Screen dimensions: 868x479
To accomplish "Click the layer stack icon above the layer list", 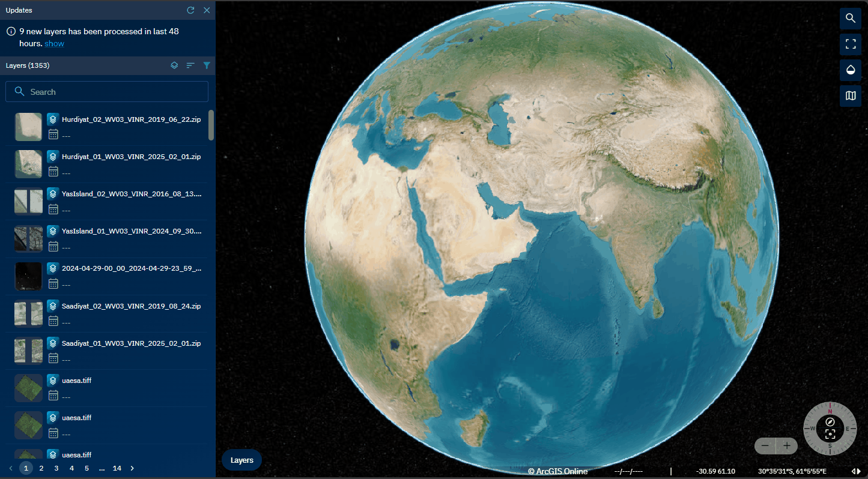I will (174, 65).
